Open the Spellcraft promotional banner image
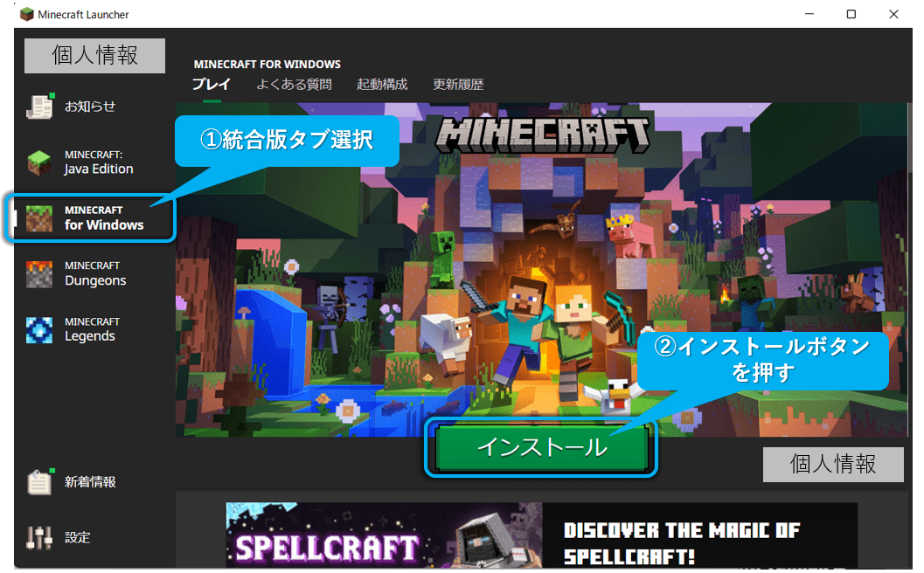Viewport: 924px width, 573px height. point(385,535)
